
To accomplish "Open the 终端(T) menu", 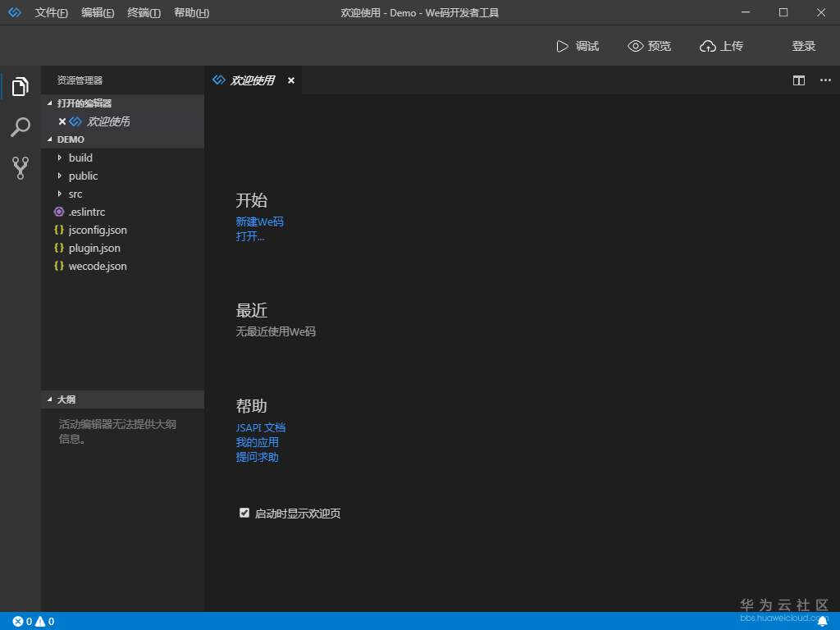I will point(144,12).
